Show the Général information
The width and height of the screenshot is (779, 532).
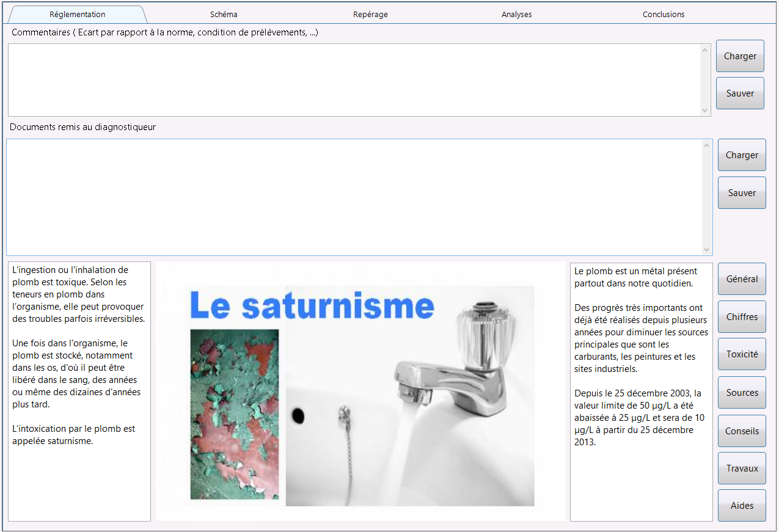(x=742, y=279)
